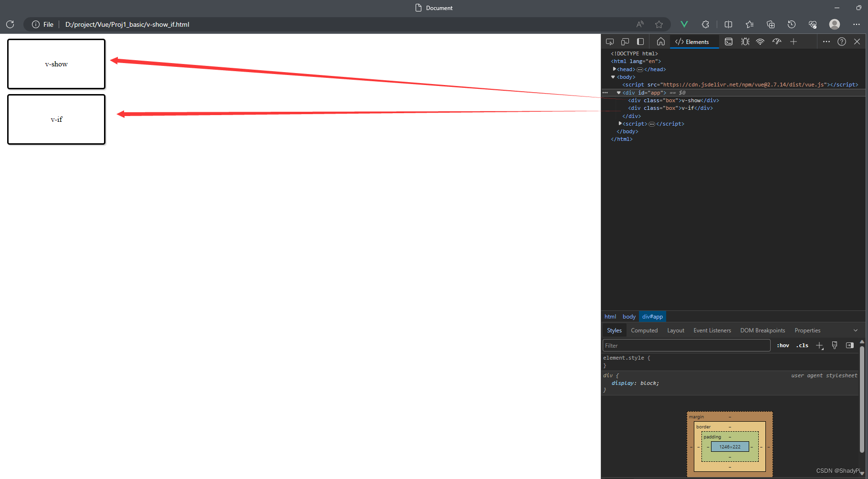
Task: Collapse the div id app node
Action: (619, 93)
